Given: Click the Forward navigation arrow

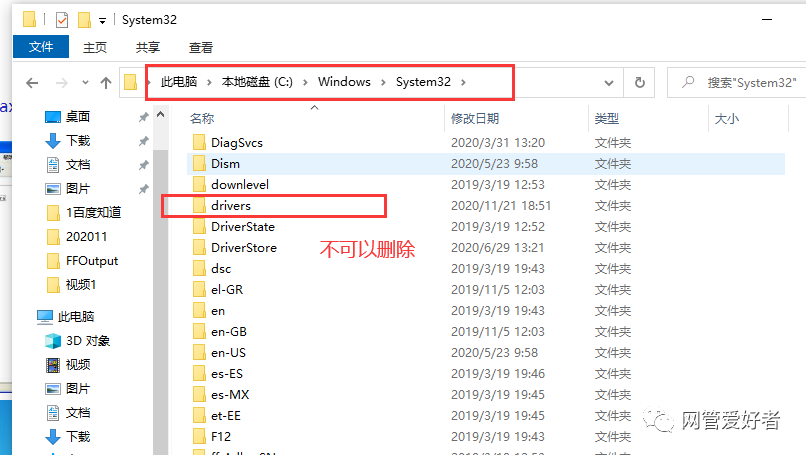Looking at the screenshot, I should 62,83.
